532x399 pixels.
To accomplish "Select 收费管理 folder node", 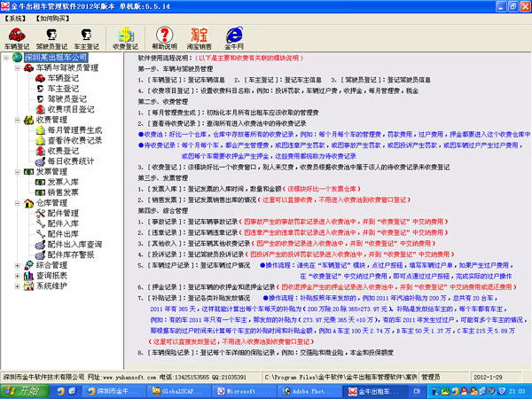I will [x=51, y=120].
